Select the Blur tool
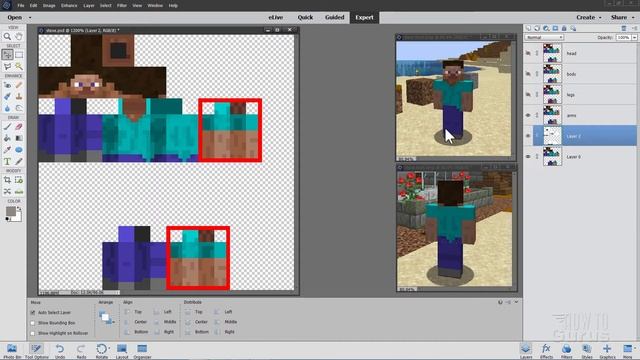The width and height of the screenshot is (640, 360). tap(7, 108)
